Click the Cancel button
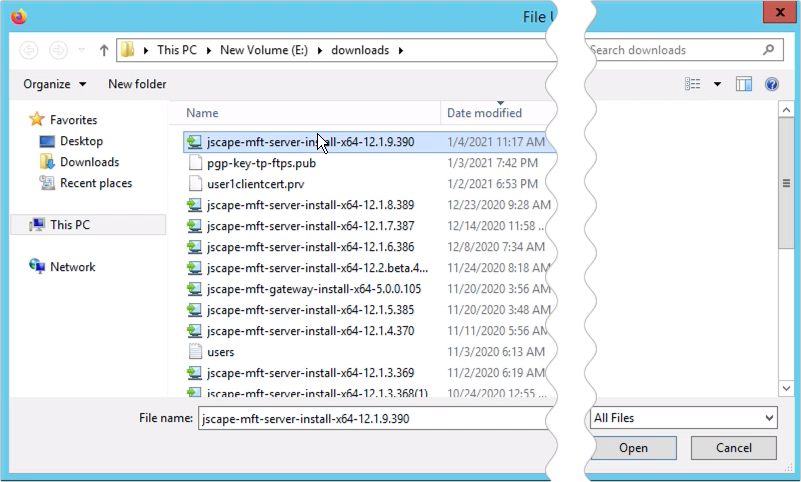801x482 pixels. click(733, 448)
